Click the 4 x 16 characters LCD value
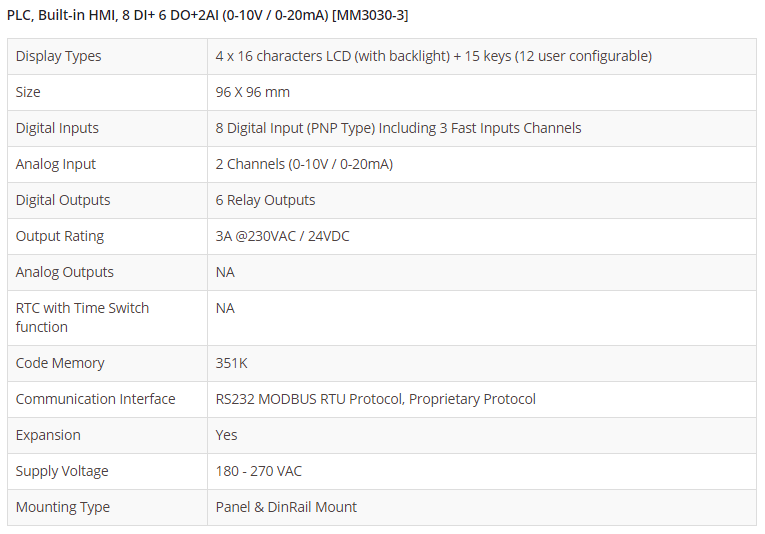The width and height of the screenshot is (765, 534). pyautogui.click(x=433, y=56)
